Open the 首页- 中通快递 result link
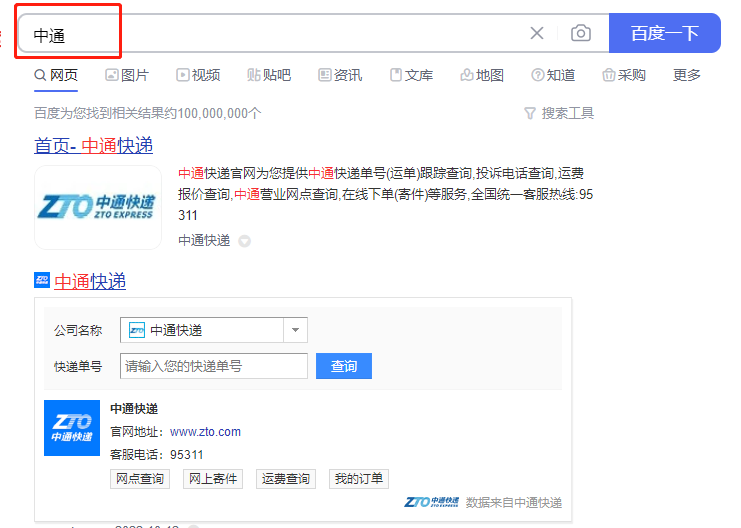Viewport: 741px width, 528px height. click(94, 146)
